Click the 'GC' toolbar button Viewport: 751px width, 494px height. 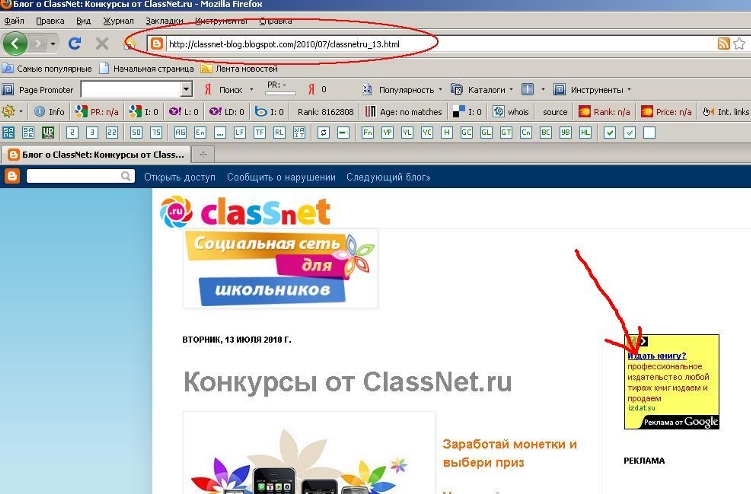click(466, 132)
